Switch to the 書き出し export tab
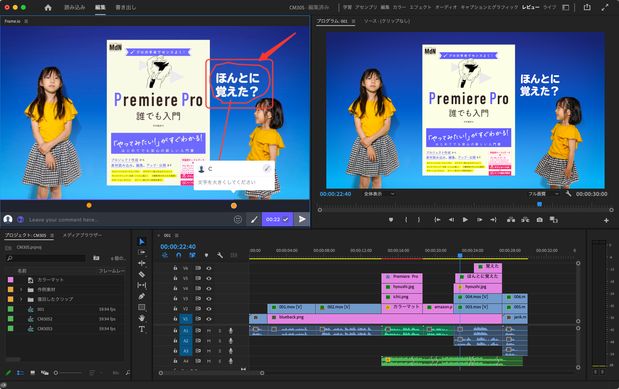The width and height of the screenshot is (619, 389). click(x=126, y=8)
